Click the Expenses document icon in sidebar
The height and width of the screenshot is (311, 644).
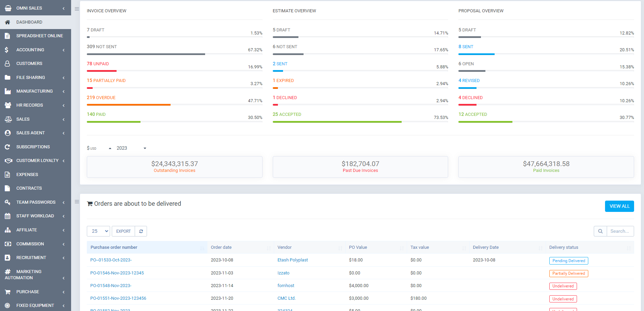8,175
